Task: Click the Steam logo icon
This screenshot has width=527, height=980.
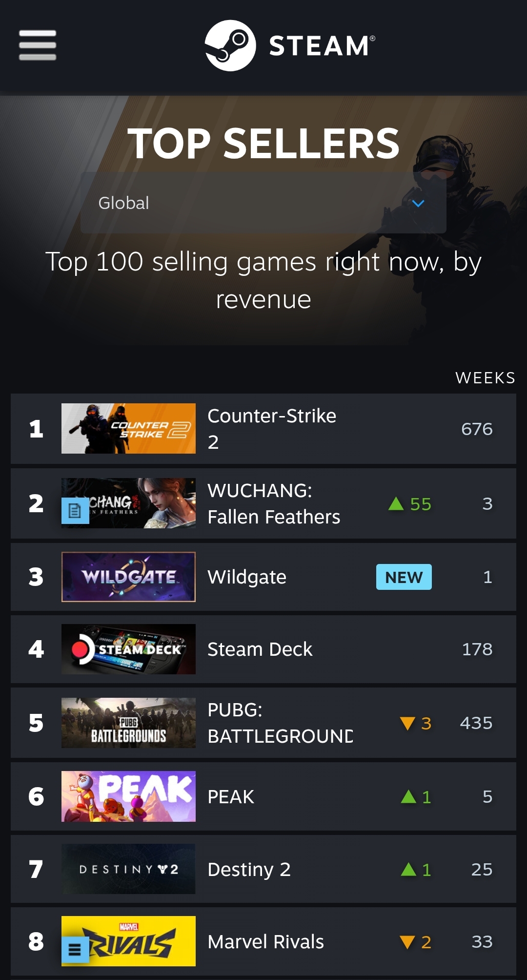Action: coord(230,45)
